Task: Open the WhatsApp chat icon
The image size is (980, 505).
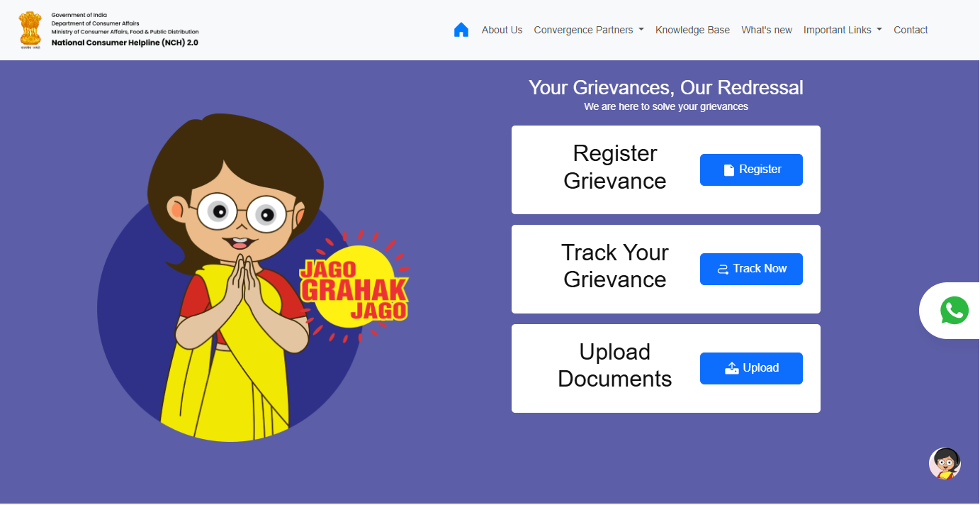Action: click(x=954, y=311)
